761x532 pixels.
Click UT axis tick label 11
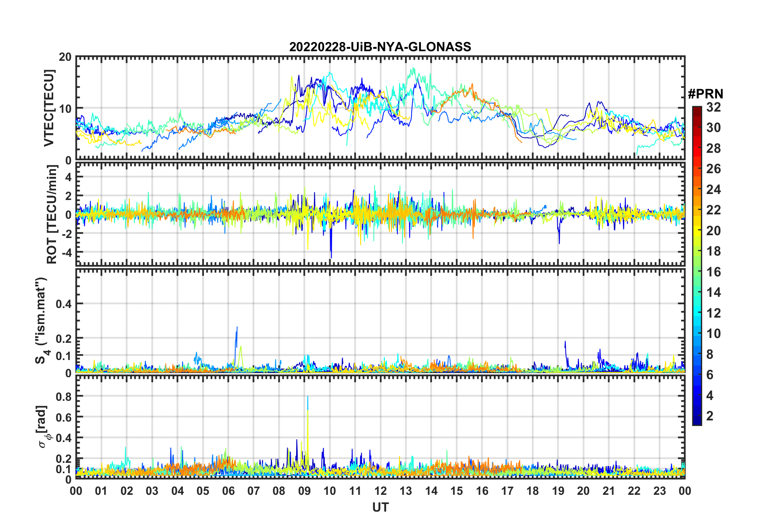(355, 491)
